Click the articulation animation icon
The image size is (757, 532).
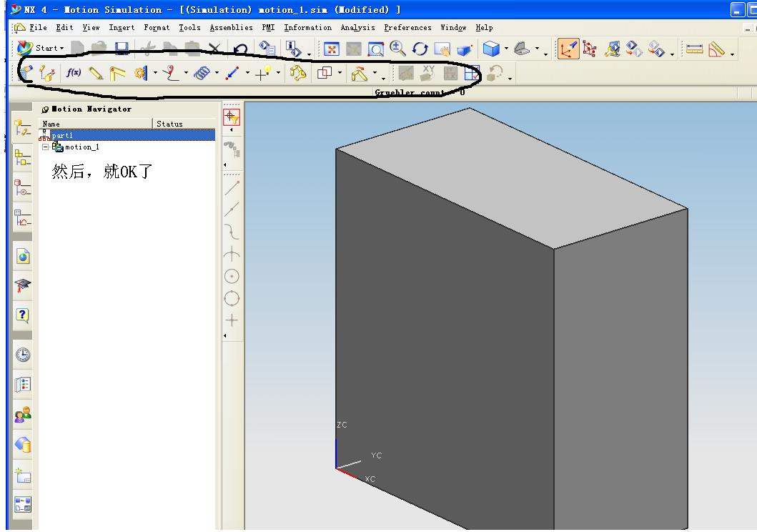pos(359,74)
